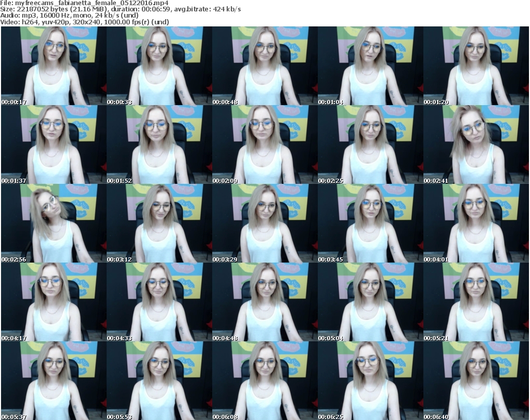Click the thumbnail marked 00:03:29
Viewport: 530px width, 420px height.
click(x=264, y=223)
